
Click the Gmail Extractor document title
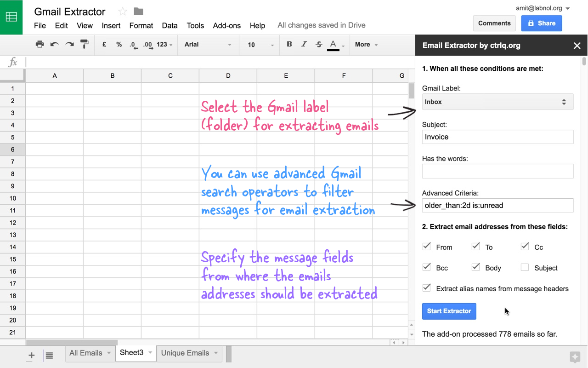coord(70,11)
